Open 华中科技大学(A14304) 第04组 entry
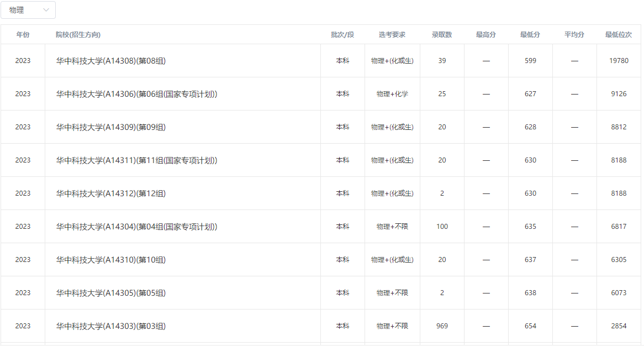 point(136,227)
